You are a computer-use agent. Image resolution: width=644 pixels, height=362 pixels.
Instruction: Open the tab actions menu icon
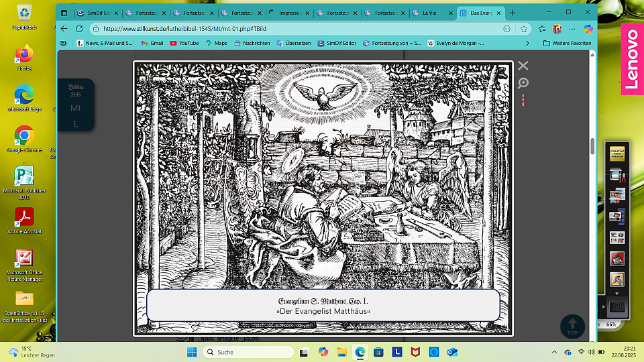click(x=64, y=13)
